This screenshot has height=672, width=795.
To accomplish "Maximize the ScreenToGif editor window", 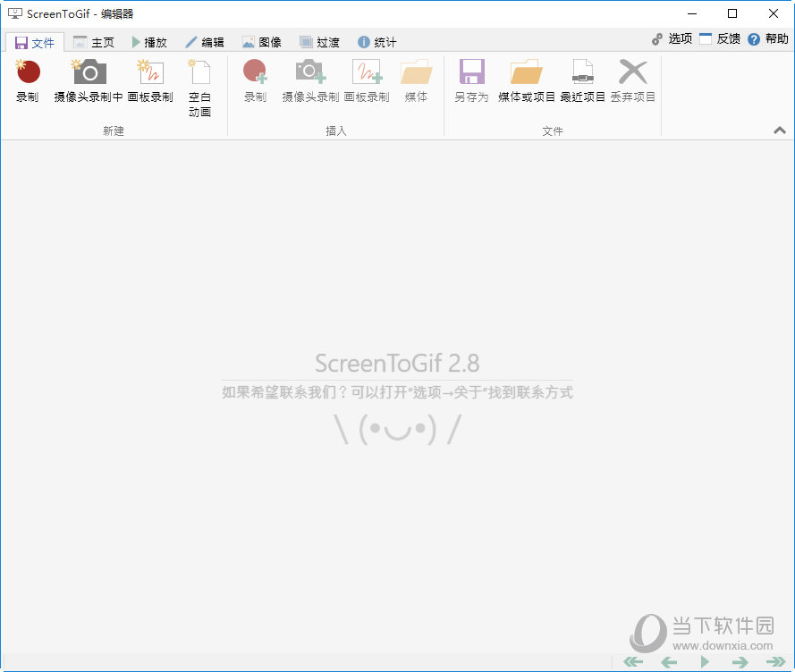I will click(x=732, y=13).
